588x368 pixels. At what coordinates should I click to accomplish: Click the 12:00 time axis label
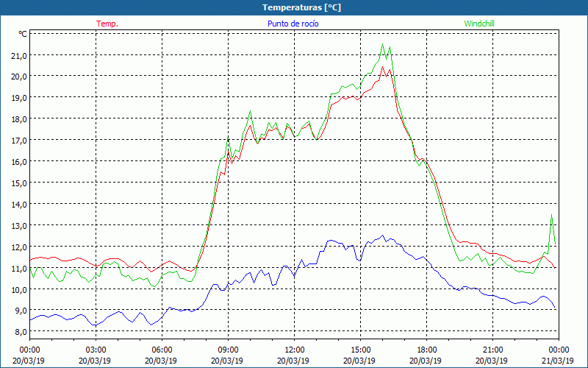click(x=295, y=350)
